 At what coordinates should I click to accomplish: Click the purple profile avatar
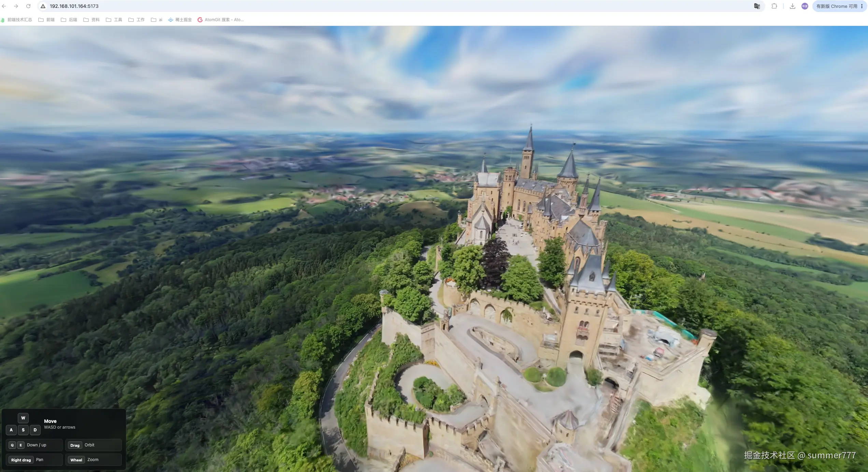(805, 6)
